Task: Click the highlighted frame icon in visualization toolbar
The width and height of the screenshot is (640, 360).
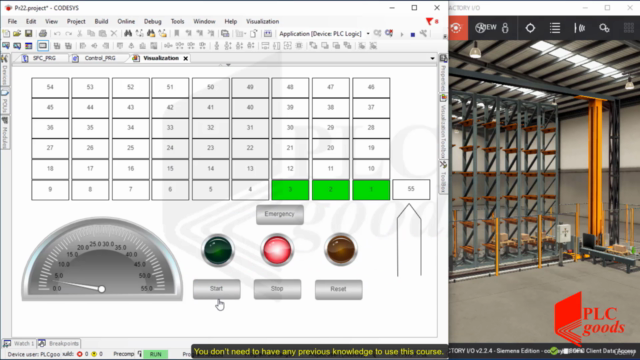Action: click(42, 46)
